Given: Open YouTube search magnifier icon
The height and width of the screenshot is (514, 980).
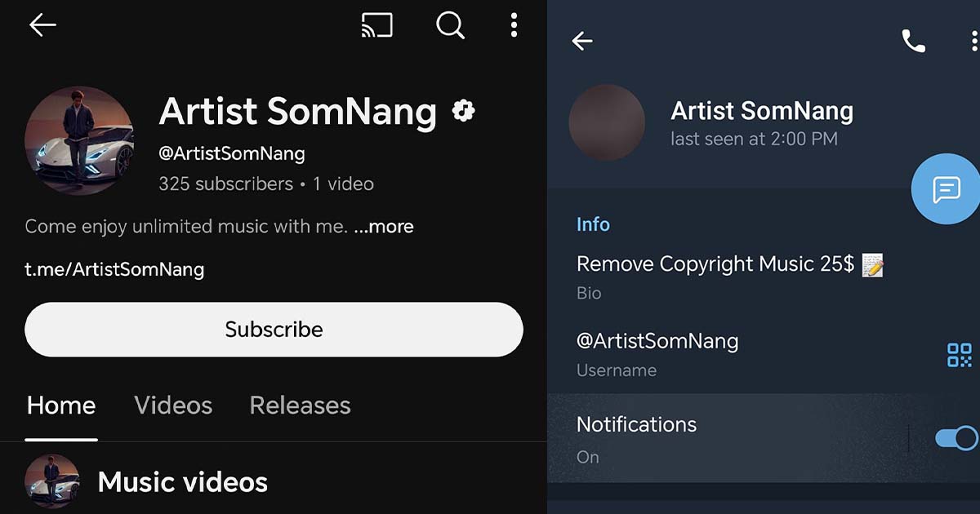Looking at the screenshot, I should [450, 25].
